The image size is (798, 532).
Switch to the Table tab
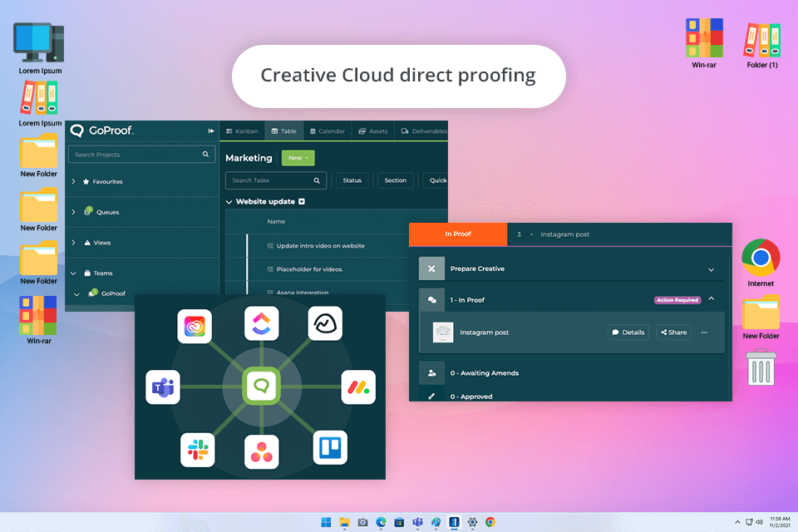[x=284, y=131]
